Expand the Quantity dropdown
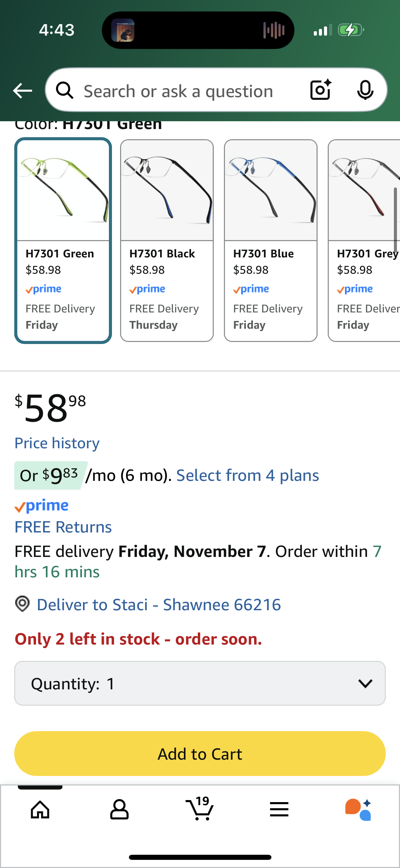Viewport: 400px width, 868px height. point(200,683)
